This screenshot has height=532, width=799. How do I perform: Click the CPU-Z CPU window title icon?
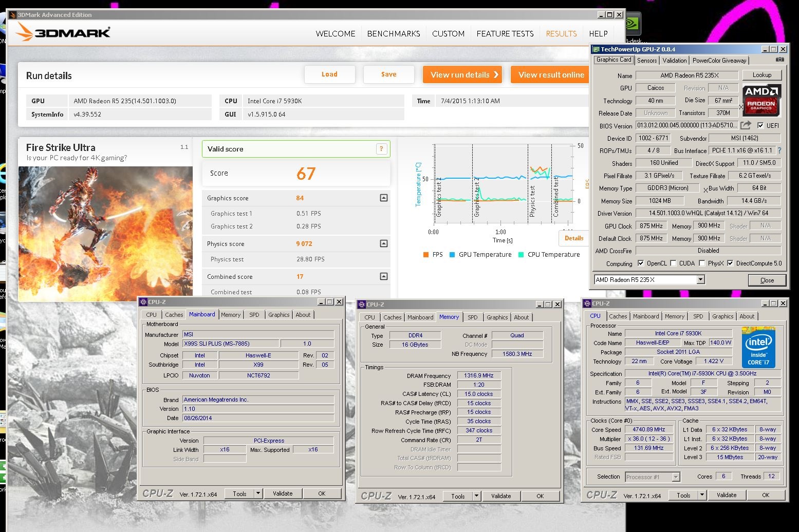(588, 303)
